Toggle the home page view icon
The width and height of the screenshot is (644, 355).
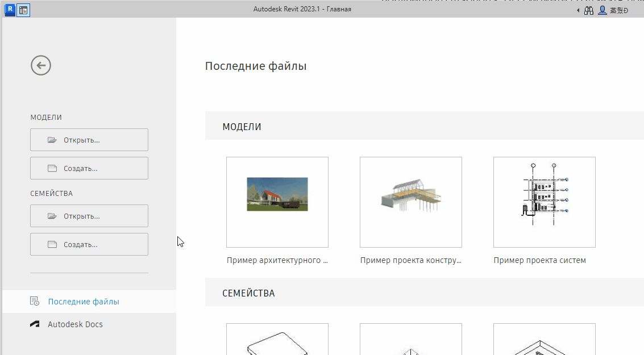pyautogui.click(x=23, y=10)
